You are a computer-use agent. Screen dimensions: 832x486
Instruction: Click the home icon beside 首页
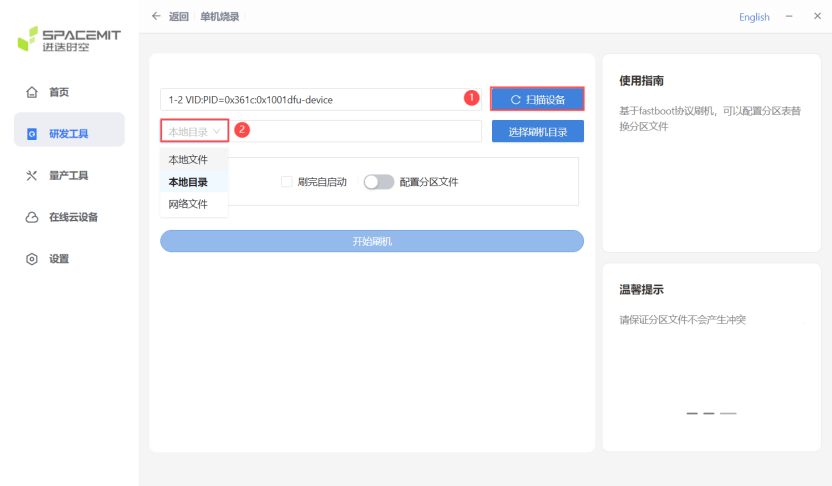tap(32, 92)
